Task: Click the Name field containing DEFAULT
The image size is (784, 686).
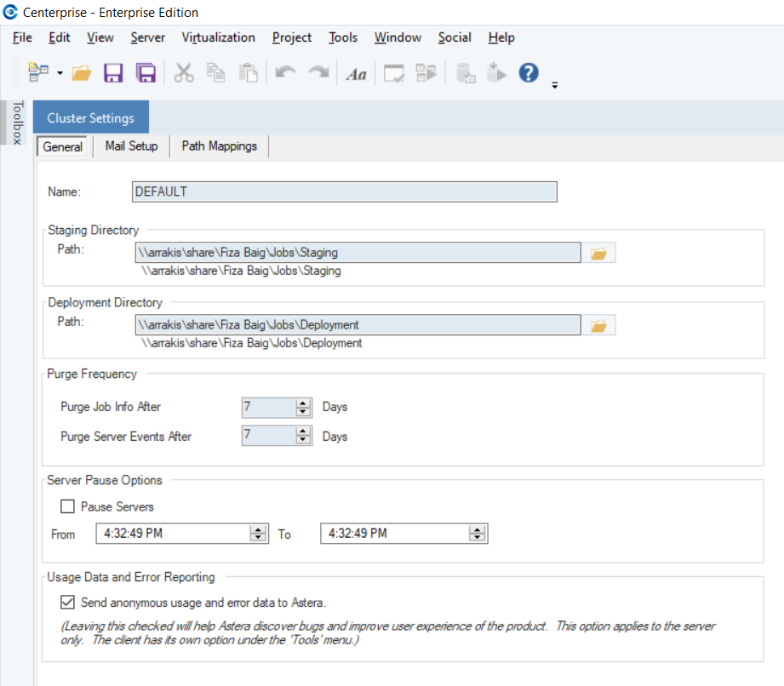Action: 345,192
